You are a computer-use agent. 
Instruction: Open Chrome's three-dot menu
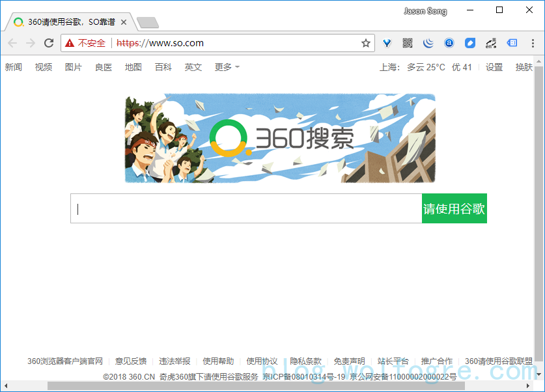pyautogui.click(x=533, y=43)
